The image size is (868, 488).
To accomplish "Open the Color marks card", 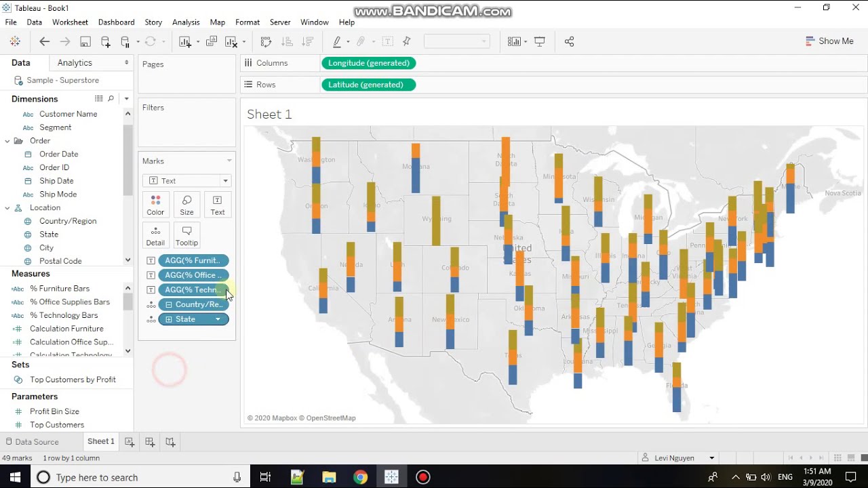I will (155, 205).
